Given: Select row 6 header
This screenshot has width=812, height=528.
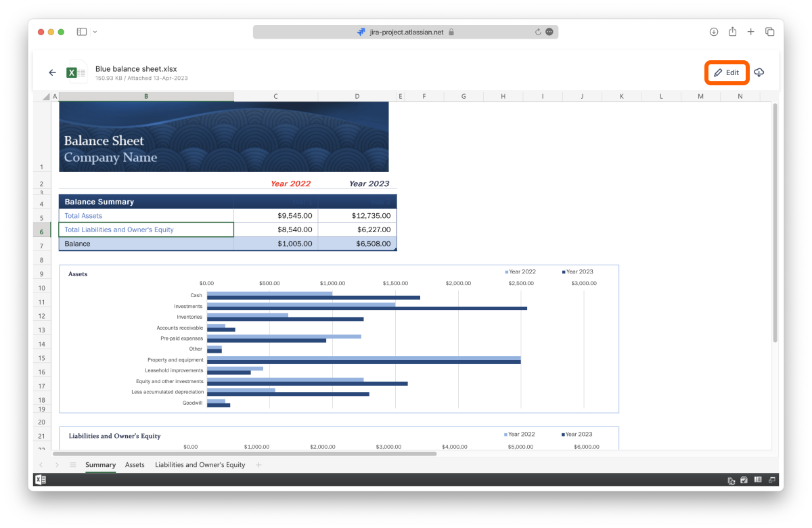Looking at the screenshot, I should pos(41,232).
